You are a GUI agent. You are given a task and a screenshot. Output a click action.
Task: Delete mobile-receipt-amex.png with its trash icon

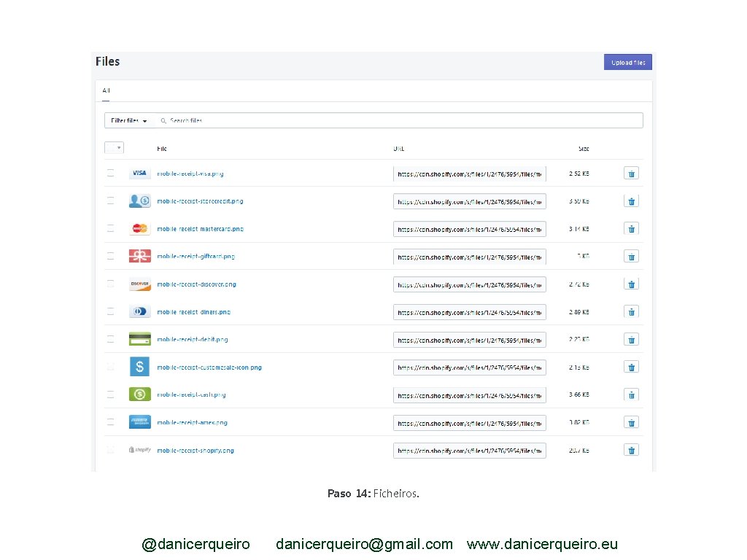click(631, 422)
